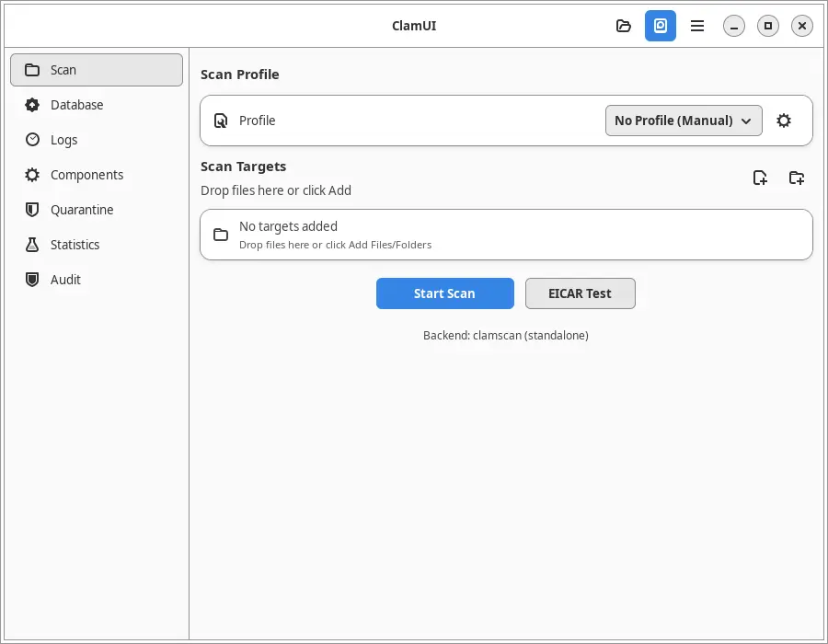Maximize the ClamUI window
This screenshot has width=828, height=644.
[768, 26]
